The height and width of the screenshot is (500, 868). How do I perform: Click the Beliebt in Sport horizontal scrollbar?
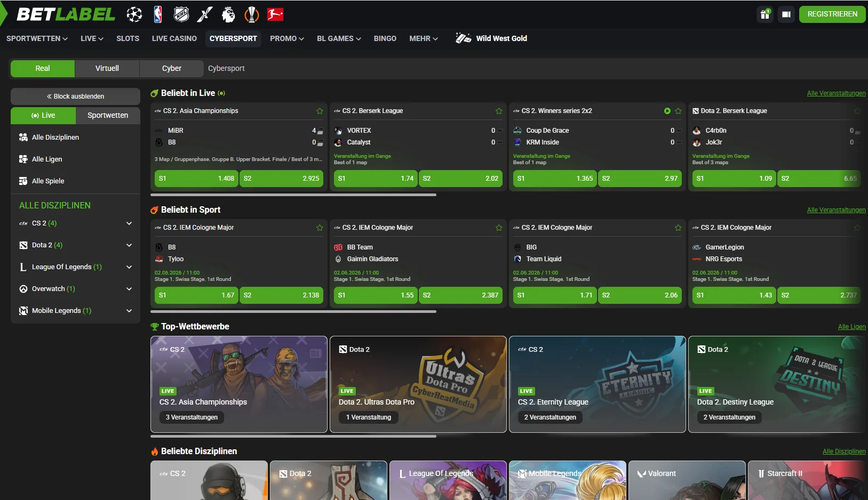point(293,312)
